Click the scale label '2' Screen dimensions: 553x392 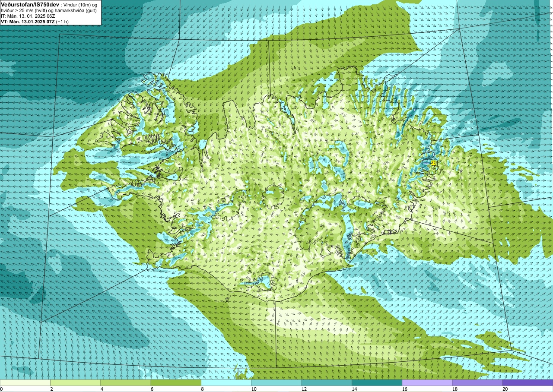(51, 389)
